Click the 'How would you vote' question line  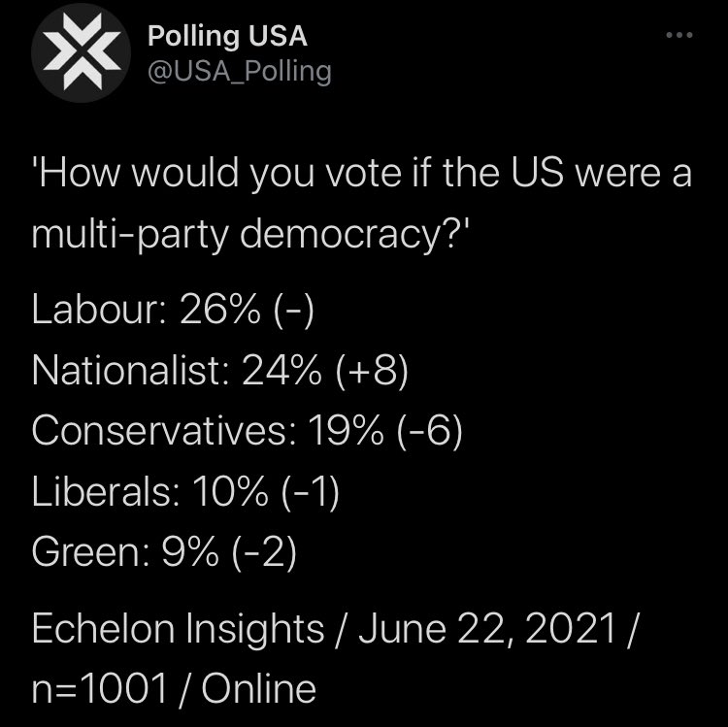[x=362, y=173]
